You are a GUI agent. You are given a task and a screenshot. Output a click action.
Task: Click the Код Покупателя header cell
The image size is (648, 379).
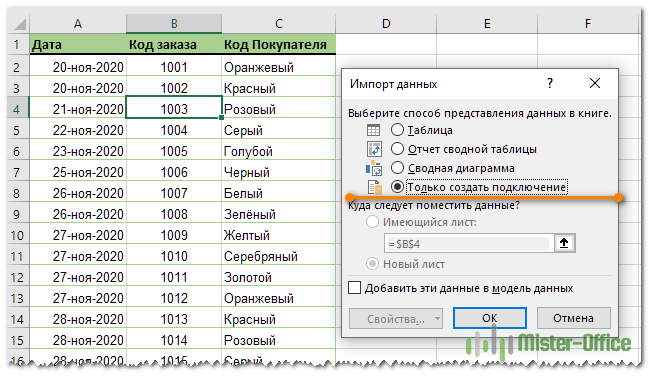coord(279,45)
